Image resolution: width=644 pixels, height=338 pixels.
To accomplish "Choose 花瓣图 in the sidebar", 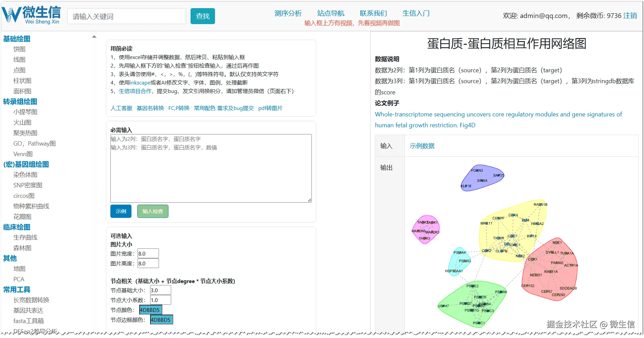I will pyautogui.click(x=22, y=217).
